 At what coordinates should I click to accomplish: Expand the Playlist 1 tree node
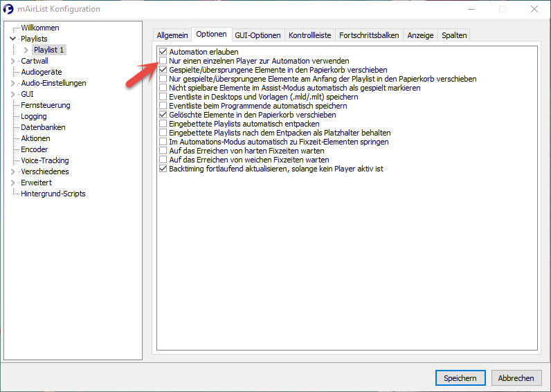(26, 50)
